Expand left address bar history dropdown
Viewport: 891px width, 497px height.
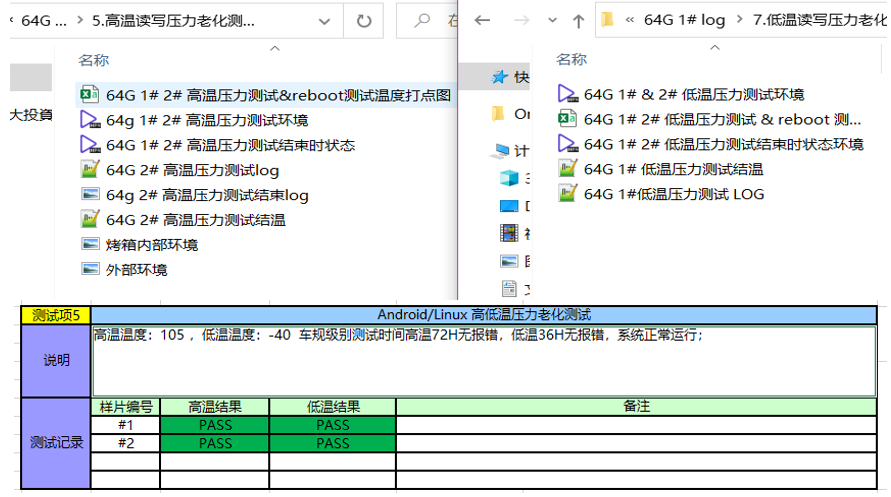tap(324, 21)
